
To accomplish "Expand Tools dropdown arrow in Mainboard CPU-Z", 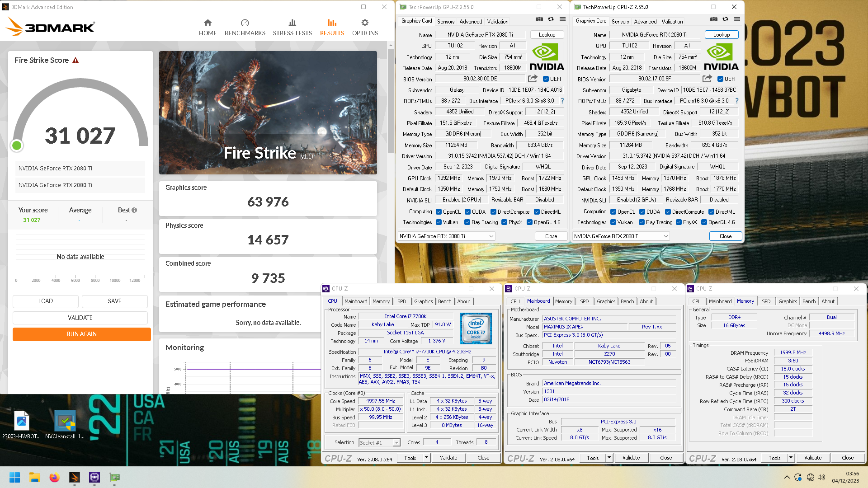I will pyautogui.click(x=609, y=458).
